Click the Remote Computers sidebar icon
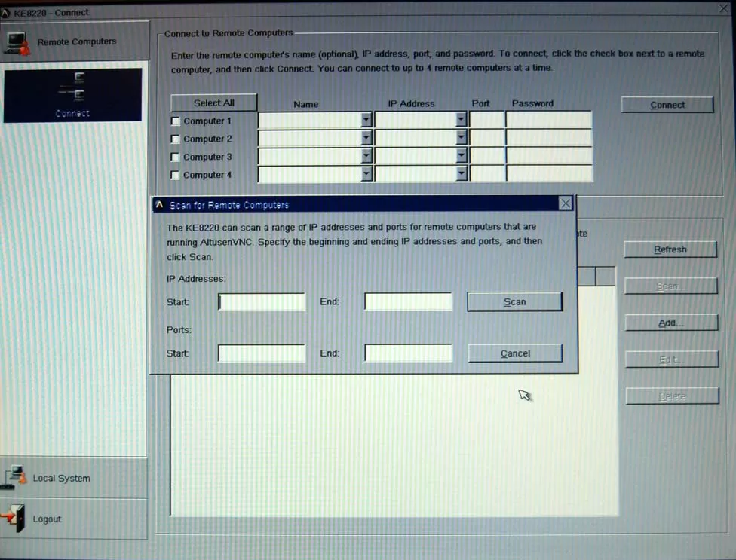736x560 pixels. (x=17, y=43)
